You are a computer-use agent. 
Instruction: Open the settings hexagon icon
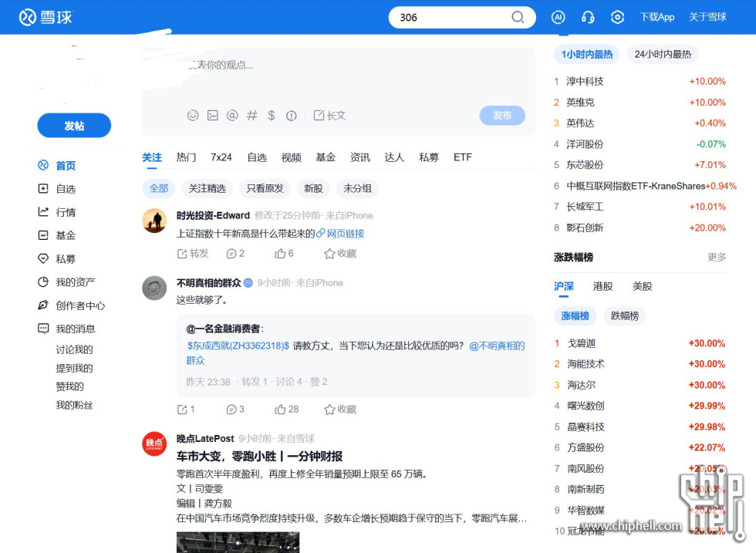(x=617, y=18)
